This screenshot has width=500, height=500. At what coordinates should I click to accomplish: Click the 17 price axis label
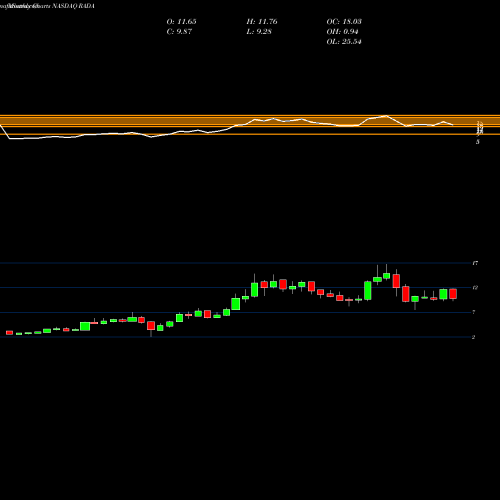coord(475,263)
